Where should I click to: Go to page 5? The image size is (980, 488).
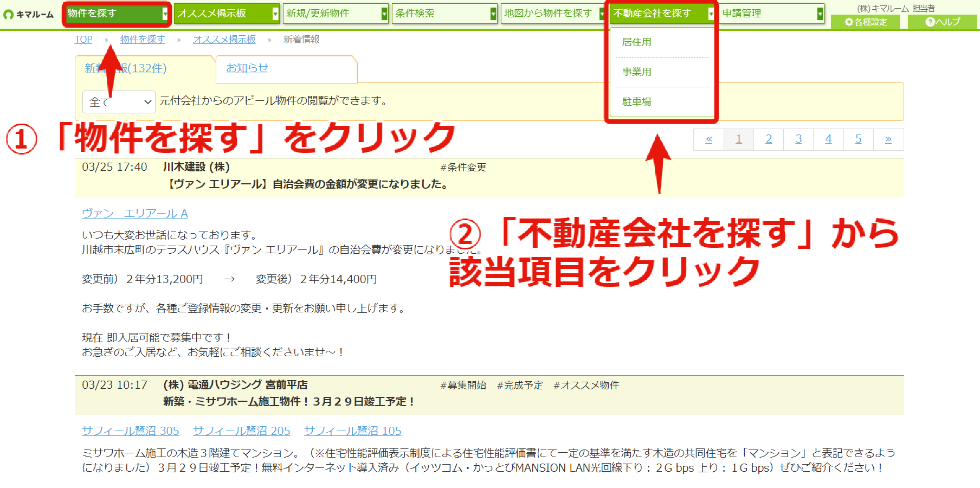point(859,139)
